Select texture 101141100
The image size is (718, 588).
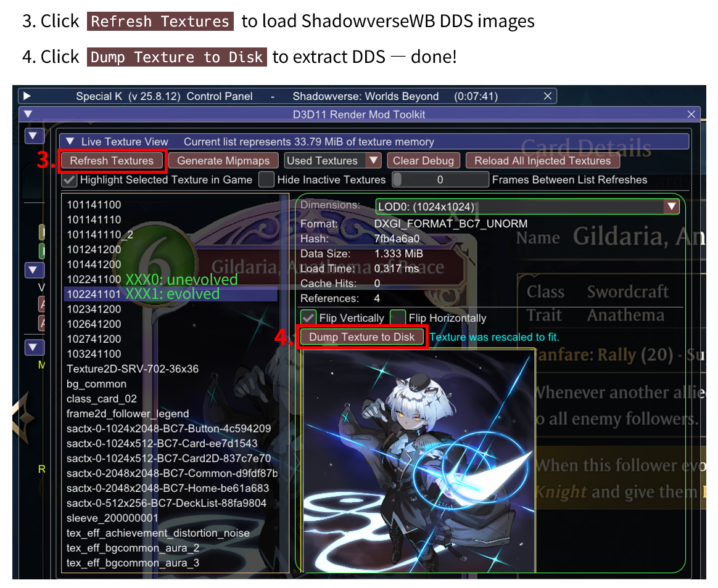coord(94,205)
